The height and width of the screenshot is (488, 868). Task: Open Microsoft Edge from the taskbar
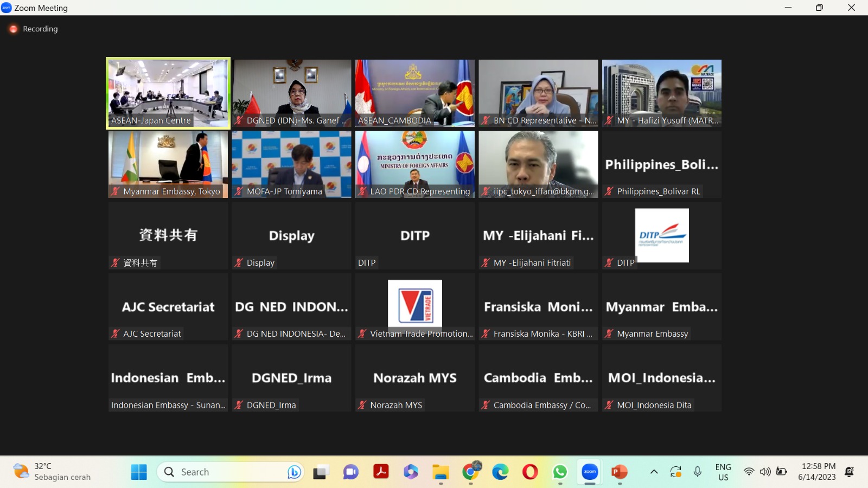click(500, 472)
